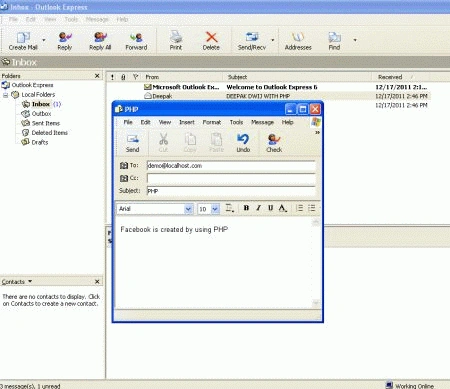The height and width of the screenshot is (389, 450).
Task: Open the Insert menu in the PHP window
Action: tap(187, 122)
